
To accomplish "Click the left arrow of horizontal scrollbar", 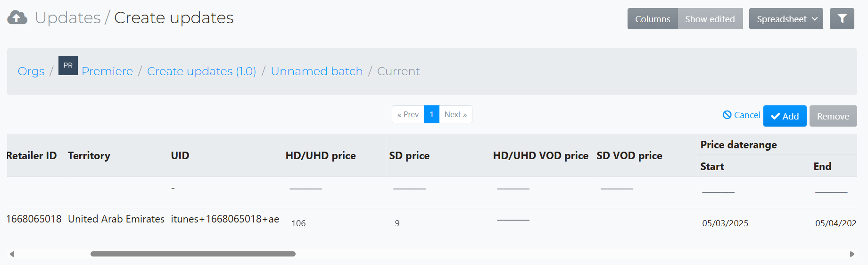I will coord(12,254).
